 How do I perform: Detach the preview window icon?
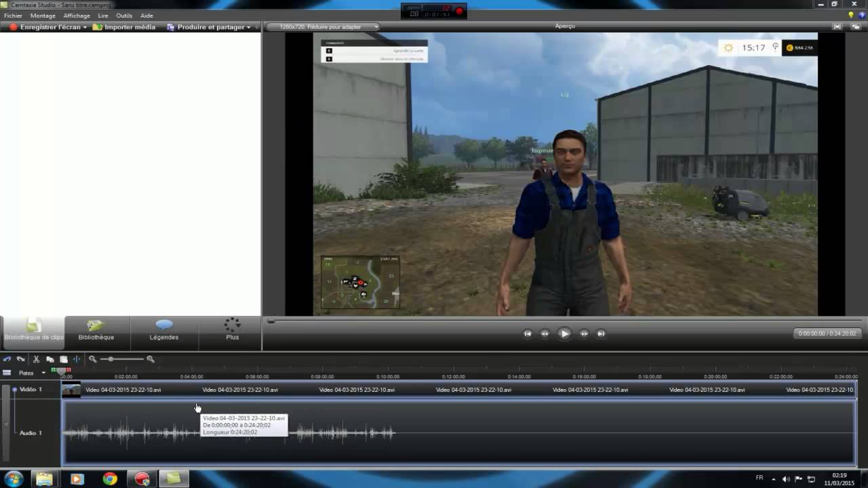point(855,26)
